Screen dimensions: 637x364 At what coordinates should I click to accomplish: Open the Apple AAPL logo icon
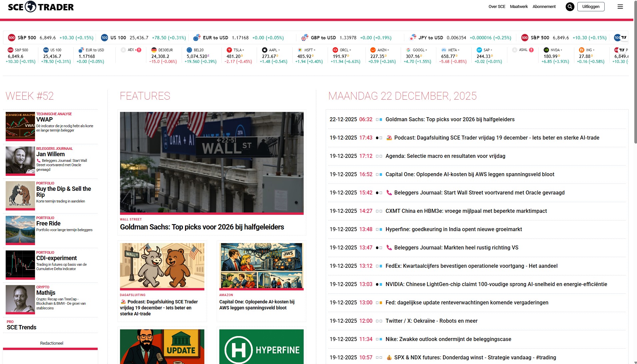click(x=265, y=50)
